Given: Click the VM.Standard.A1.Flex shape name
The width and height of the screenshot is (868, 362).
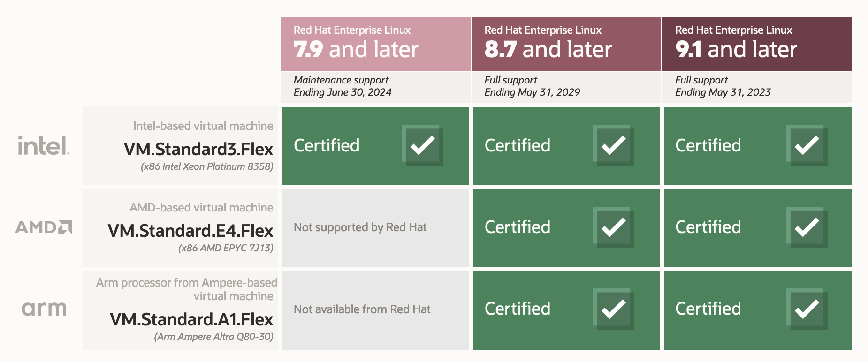Looking at the screenshot, I should 191,319.
